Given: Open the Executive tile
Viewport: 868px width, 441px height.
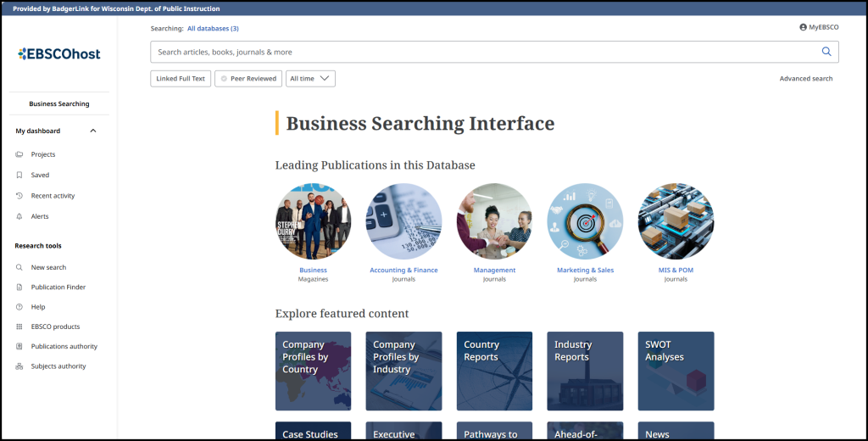Looking at the screenshot, I should [403, 431].
